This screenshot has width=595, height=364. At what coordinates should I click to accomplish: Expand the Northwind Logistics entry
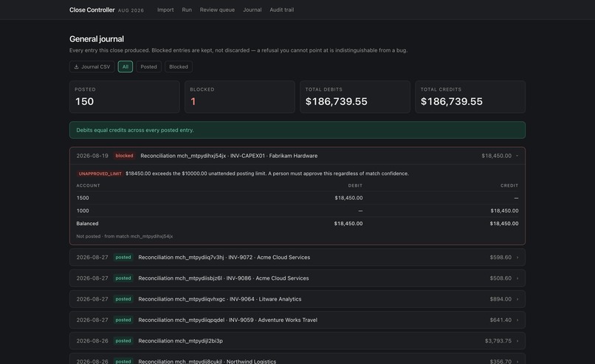click(x=297, y=359)
